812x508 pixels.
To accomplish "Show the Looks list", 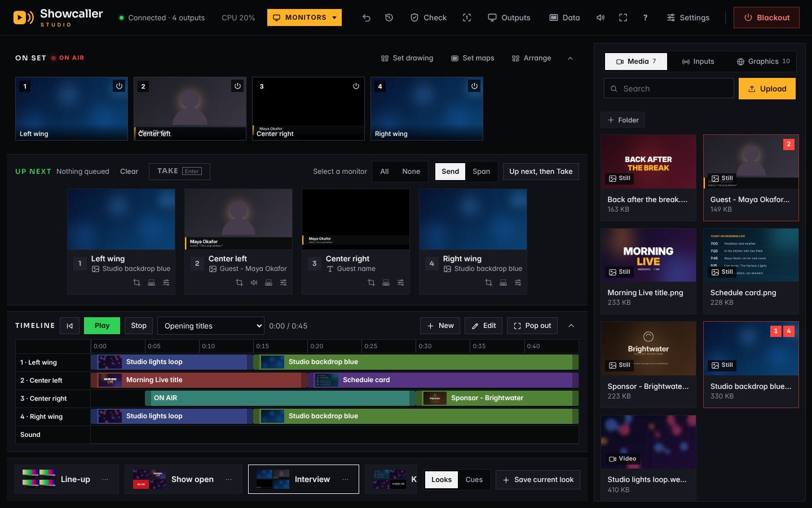I will [x=442, y=480].
